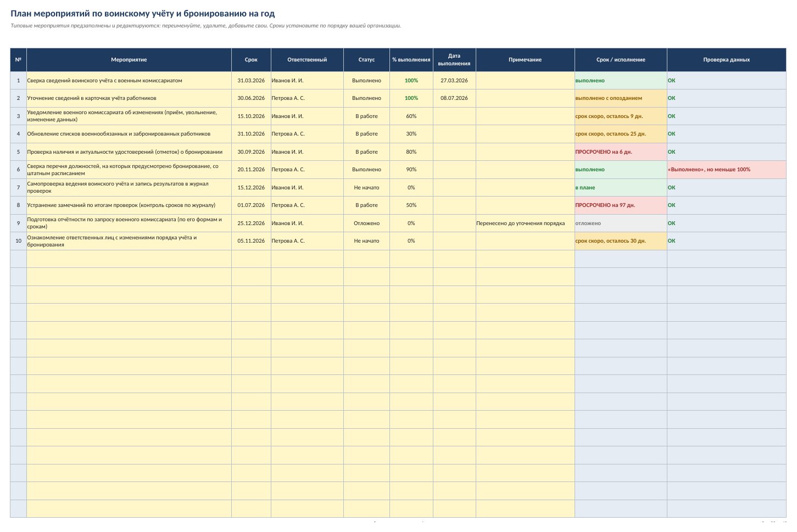This screenshot has height=532, width=797.
Task: Click the 'Отложено' status cell
Action: (366, 223)
